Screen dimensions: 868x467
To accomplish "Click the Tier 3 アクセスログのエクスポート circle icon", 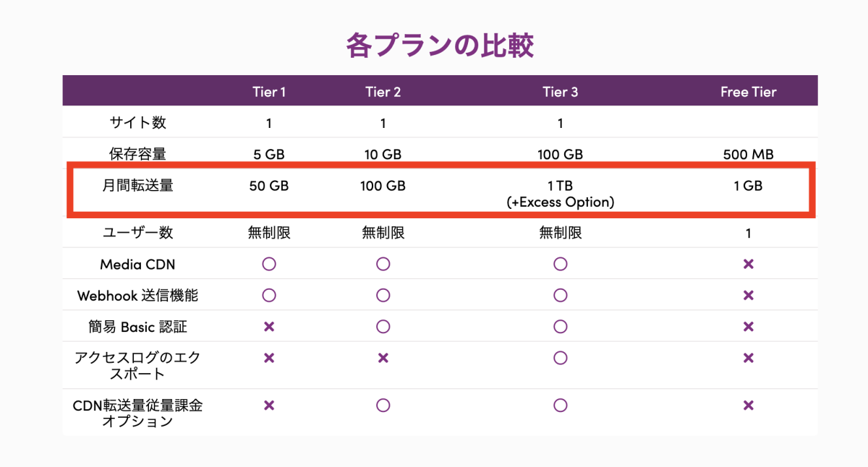I will pos(560,358).
